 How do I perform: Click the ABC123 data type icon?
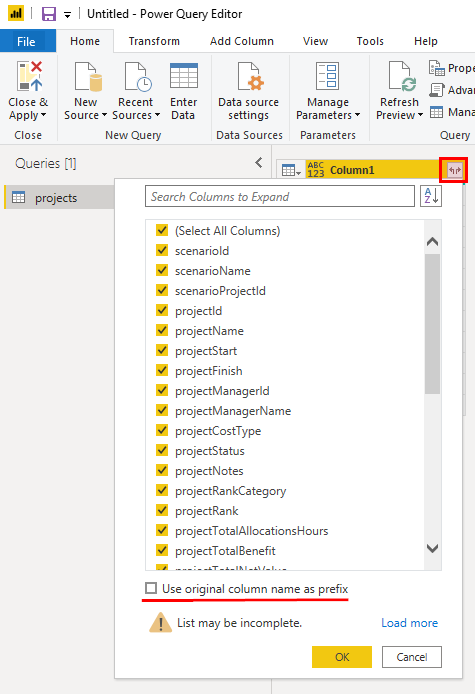[x=316, y=170]
